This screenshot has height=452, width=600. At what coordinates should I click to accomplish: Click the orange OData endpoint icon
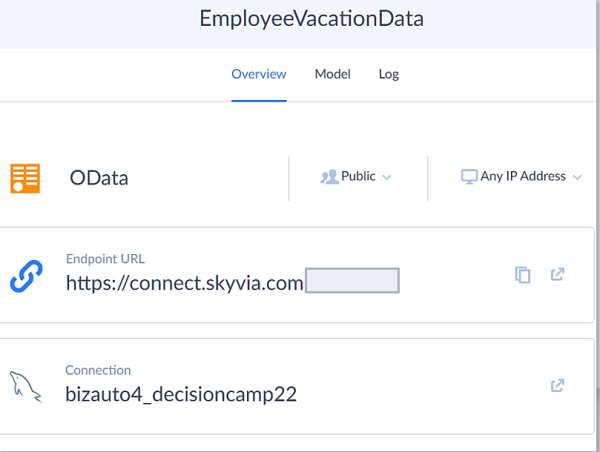click(25, 178)
